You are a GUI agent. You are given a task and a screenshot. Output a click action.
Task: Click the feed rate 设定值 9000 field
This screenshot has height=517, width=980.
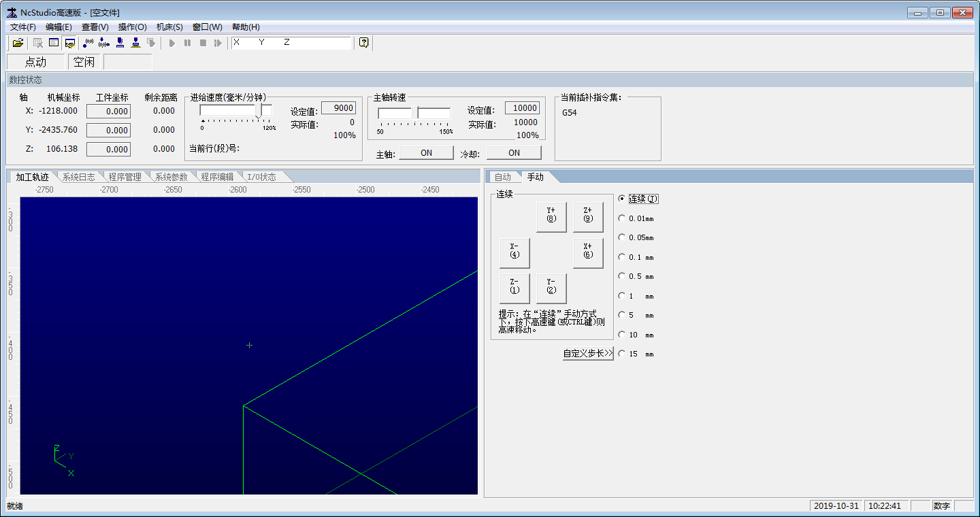338,108
